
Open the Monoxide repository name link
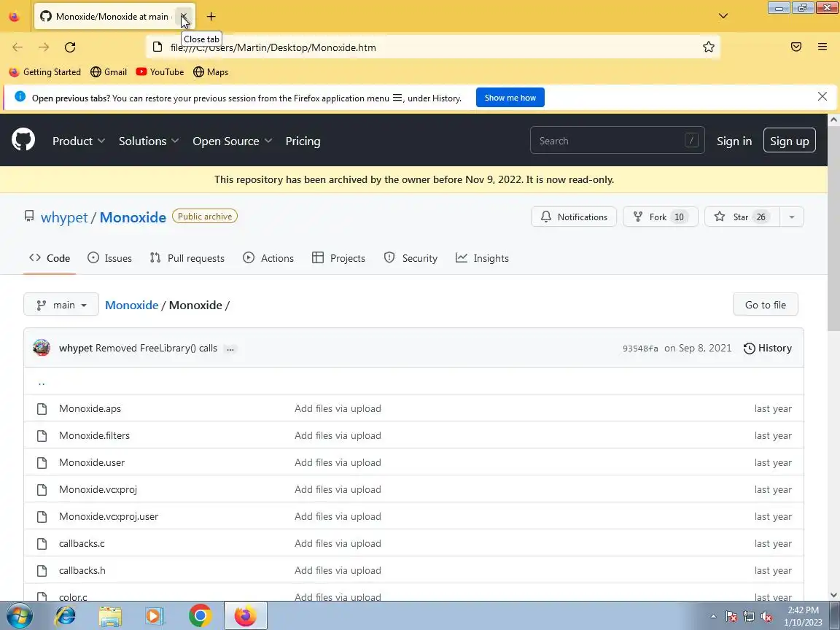pyautogui.click(x=133, y=217)
